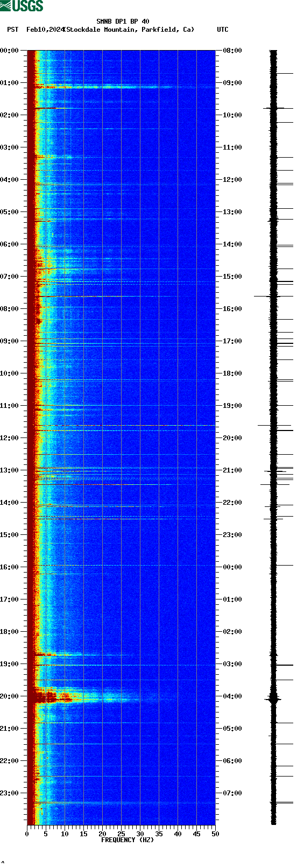Click the 'FREQUENCY (HZ)' axis label
Viewport: 297px width, 868px height.
pos(128,840)
